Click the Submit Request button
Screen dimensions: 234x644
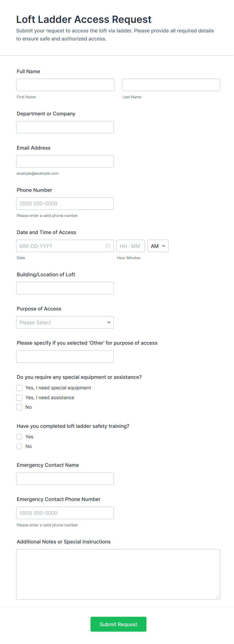(118, 624)
